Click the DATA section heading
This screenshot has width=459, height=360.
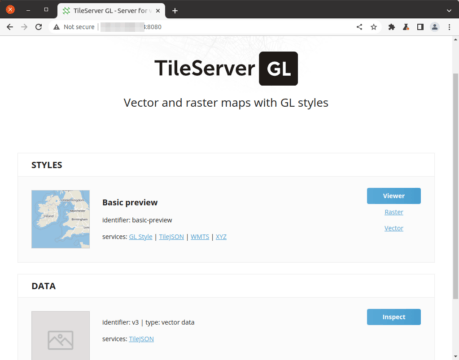tap(44, 286)
